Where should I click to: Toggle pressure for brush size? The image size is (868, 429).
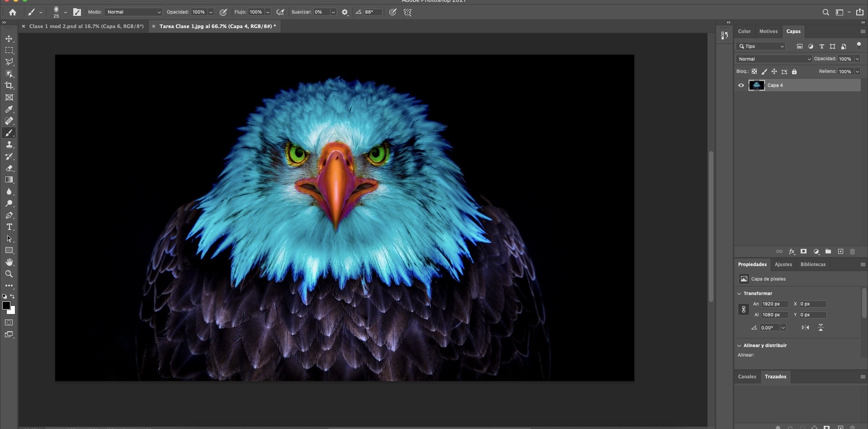coord(393,12)
